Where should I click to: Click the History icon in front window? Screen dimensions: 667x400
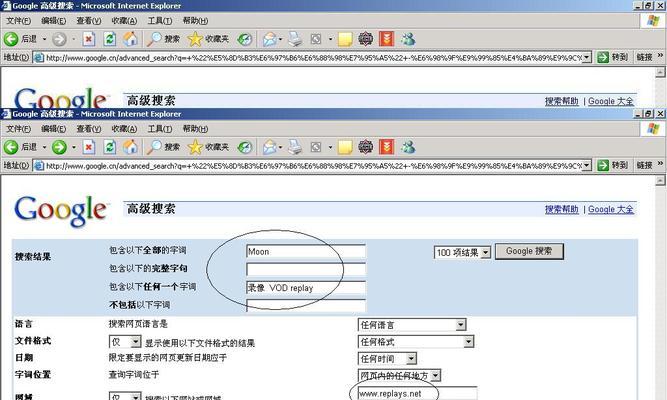click(x=245, y=147)
